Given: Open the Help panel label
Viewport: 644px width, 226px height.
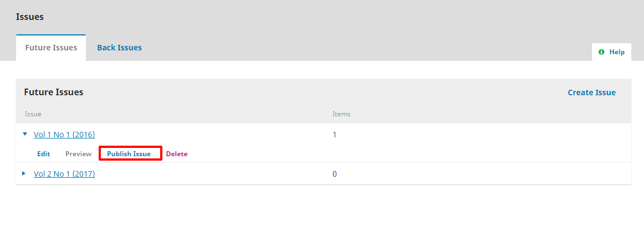Looking at the screenshot, I should tap(617, 52).
